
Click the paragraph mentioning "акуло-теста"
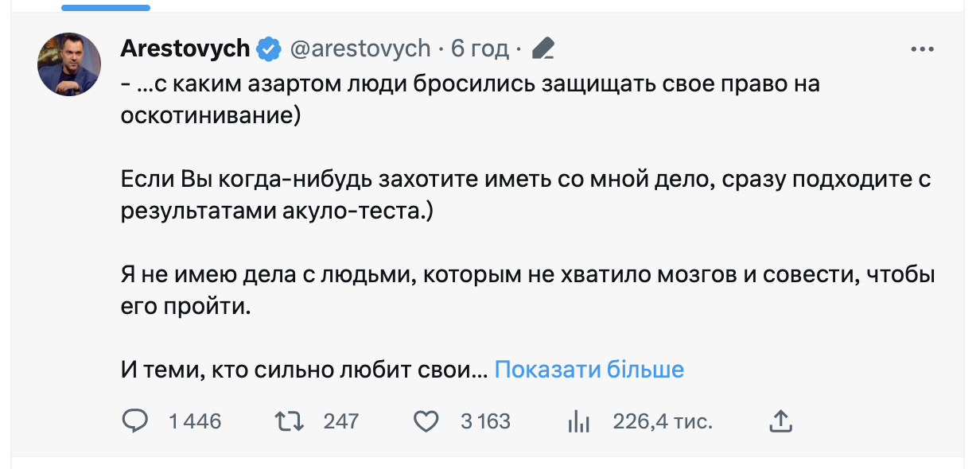[x=525, y=196]
